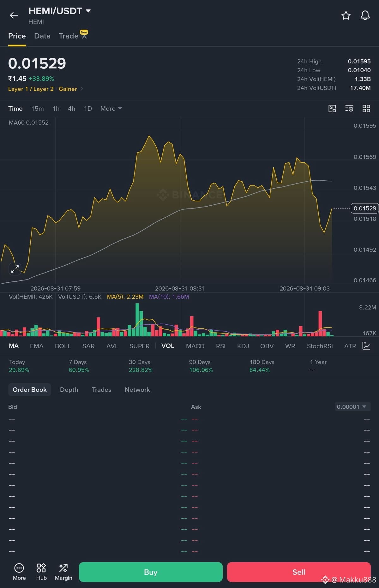Select the 4h interval
Screen dimensions: 379x588
pyautogui.click(x=72, y=109)
